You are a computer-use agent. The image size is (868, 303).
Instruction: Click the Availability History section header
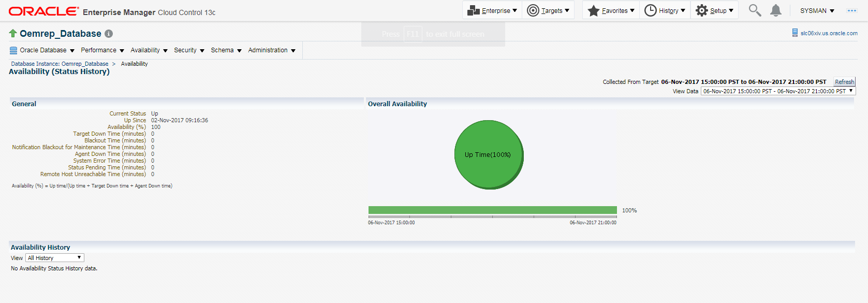click(40, 248)
